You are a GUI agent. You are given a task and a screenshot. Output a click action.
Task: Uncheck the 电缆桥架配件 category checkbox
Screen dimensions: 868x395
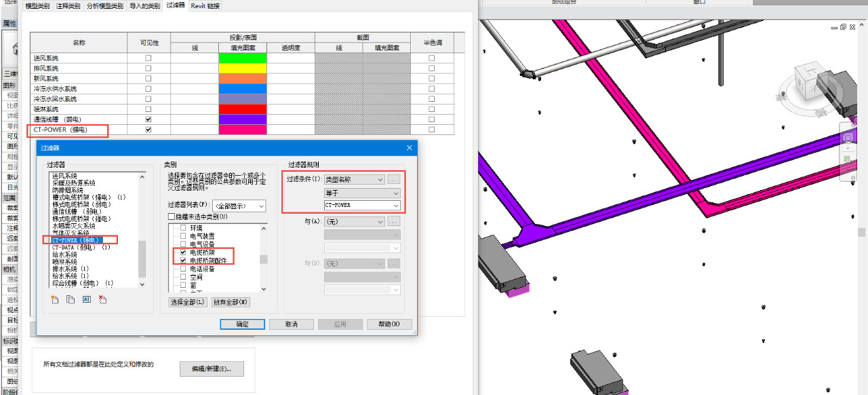click(183, 261)
